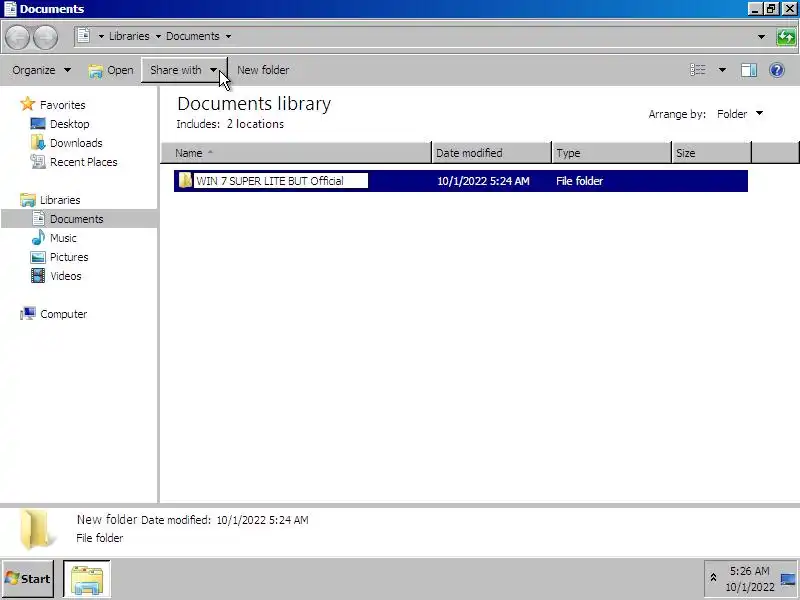Click the large folder thumbnail in details pane
The width and height of the screenshot is (800, 600).
coord(37,530)
